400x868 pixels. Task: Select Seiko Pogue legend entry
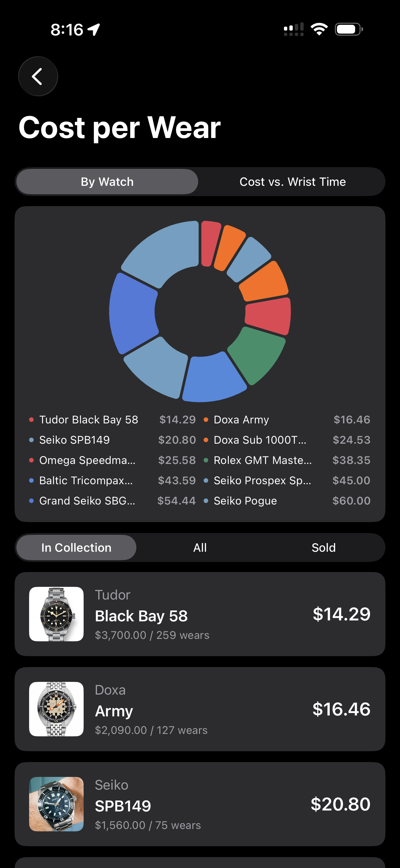pyautogui.click(x=245, y=501)
